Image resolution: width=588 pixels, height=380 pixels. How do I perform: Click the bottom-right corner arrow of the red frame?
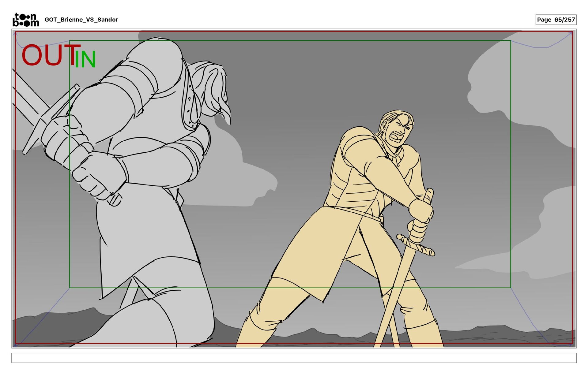point(571,345)
